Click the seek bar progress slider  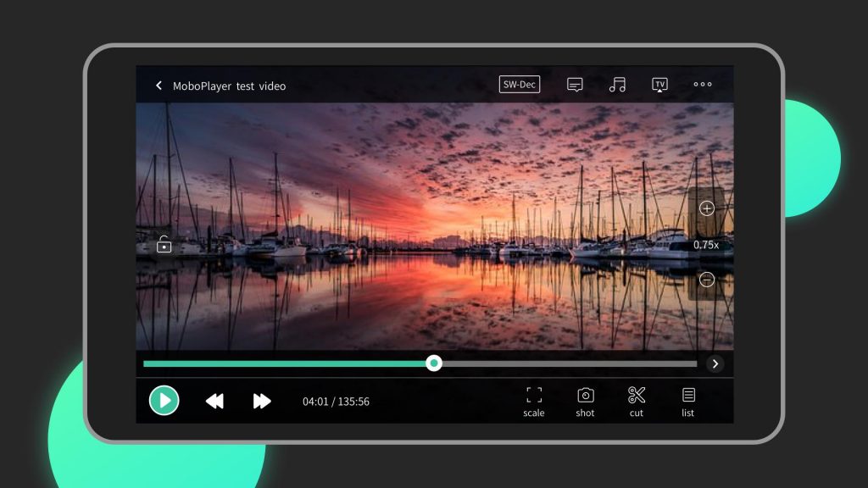coord(434,363)
